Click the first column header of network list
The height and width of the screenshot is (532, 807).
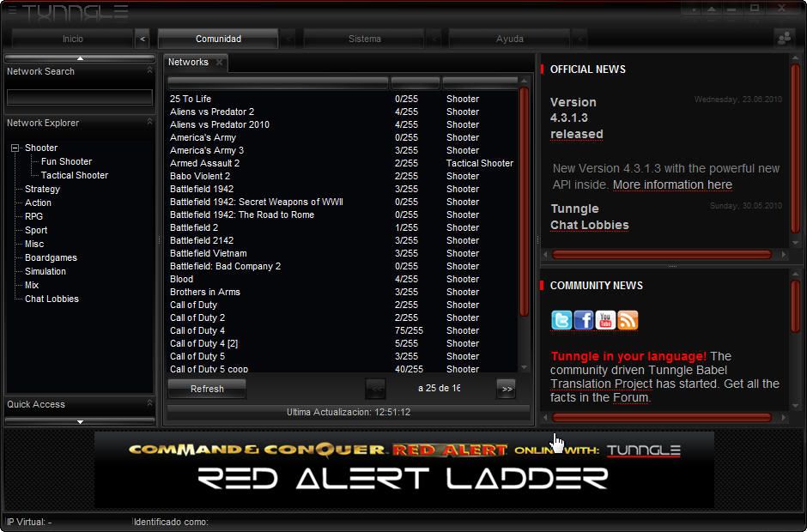(278, 82)
